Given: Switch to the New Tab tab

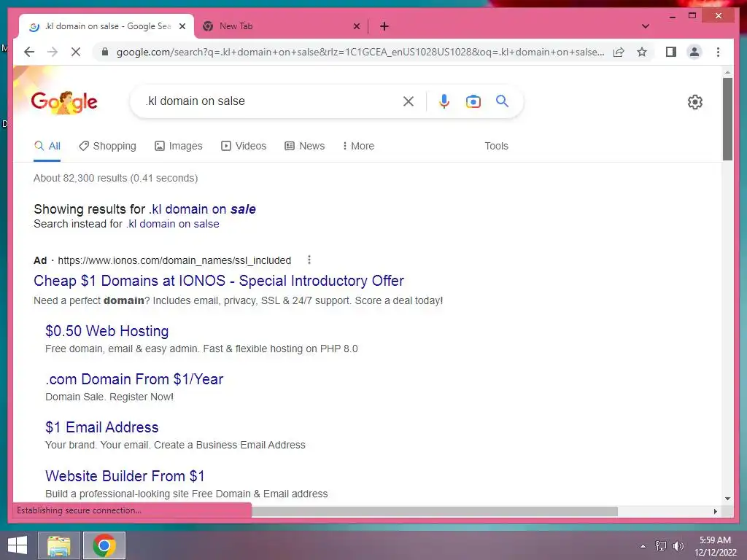Looking at the screenshot, I should 281,26.
